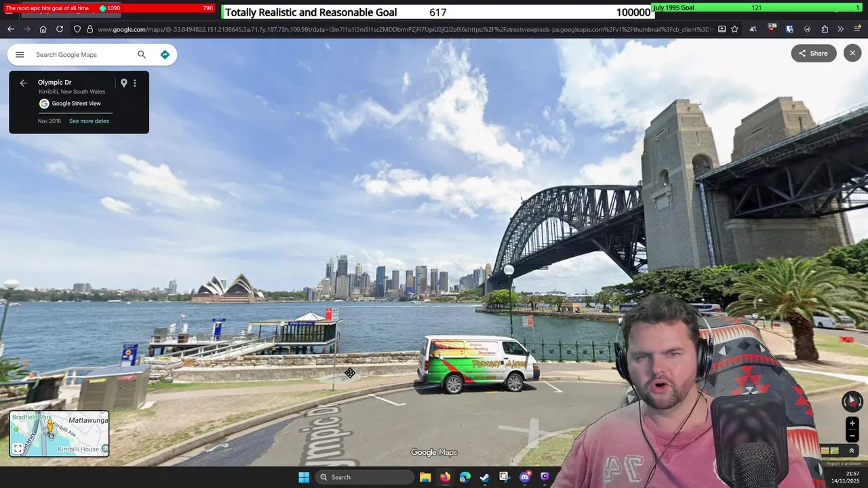Click the google.com/maps URL in address bar

[x=405, y=29]
